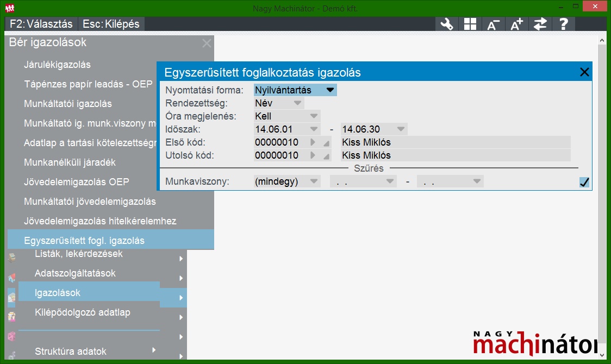The image size is (611, 364).
Task: Expand the Igazolások submenu arrow
Action: 181,298
